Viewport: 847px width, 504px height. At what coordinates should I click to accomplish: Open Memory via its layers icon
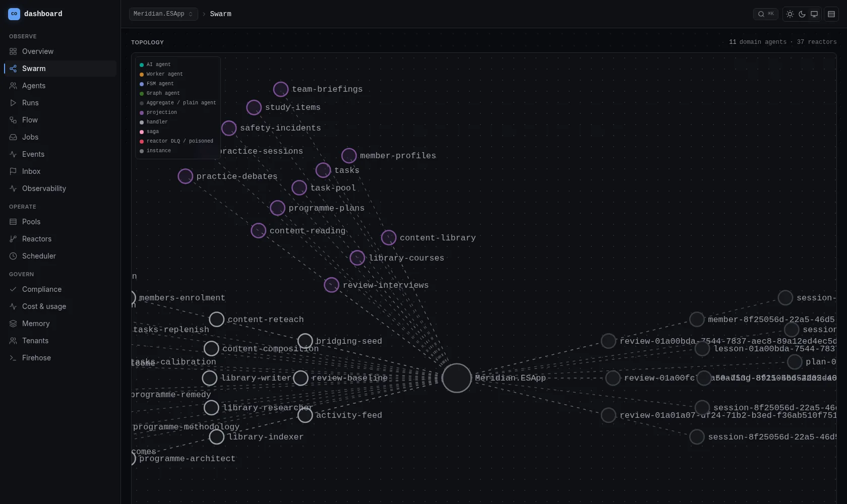13,324
